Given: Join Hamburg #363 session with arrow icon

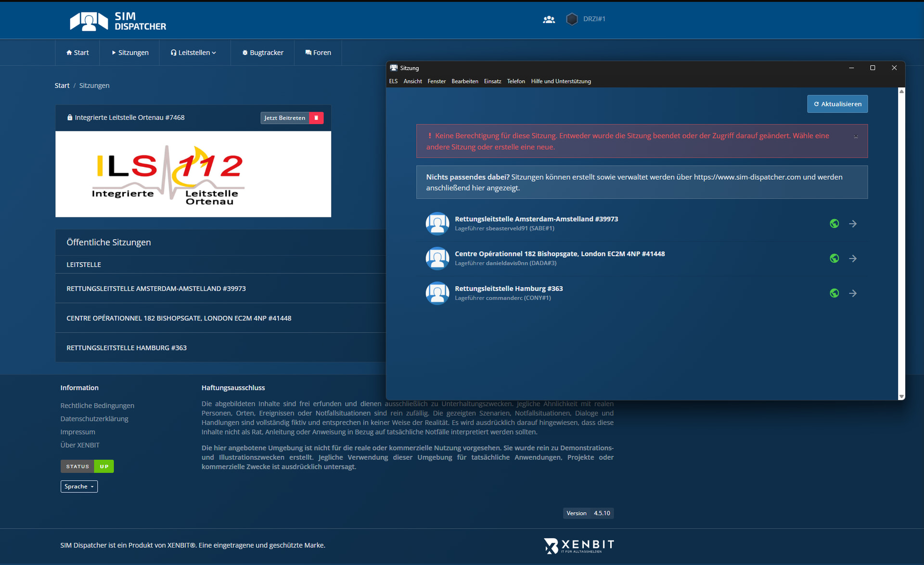Looking at the screenshot, I should click(x=853, y=293).
